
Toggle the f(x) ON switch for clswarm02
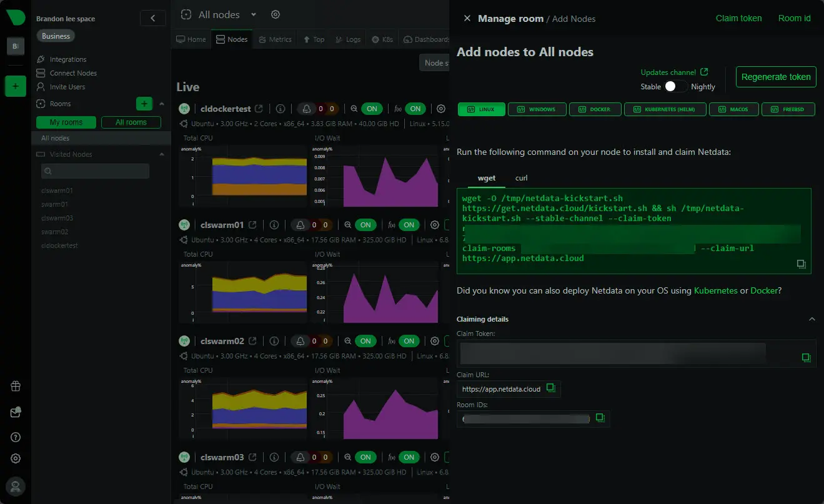point(409,341)
